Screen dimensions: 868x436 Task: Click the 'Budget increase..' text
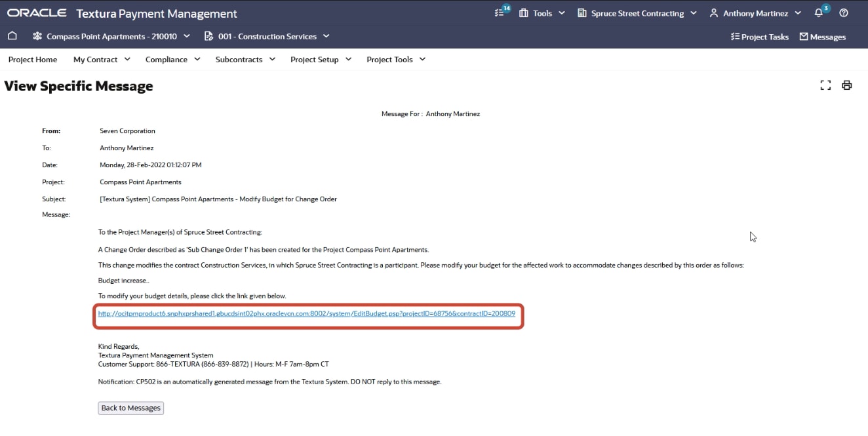pyautogui.click(x=124, y=280)
